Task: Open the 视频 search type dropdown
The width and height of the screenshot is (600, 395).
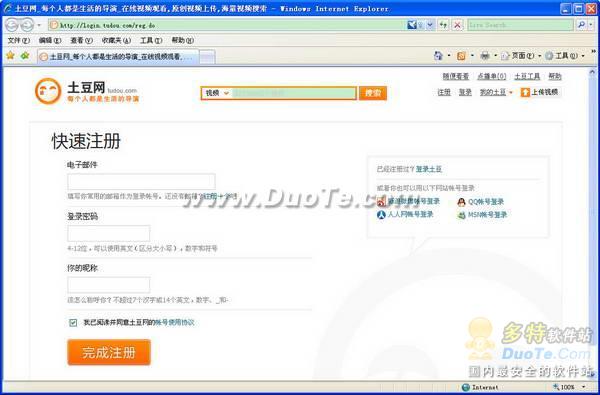Action: 217,93
